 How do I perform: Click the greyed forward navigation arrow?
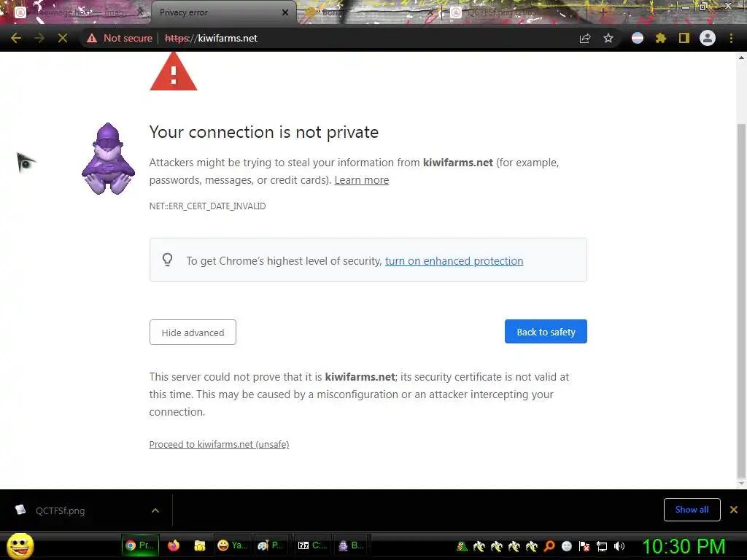point(39,38)
